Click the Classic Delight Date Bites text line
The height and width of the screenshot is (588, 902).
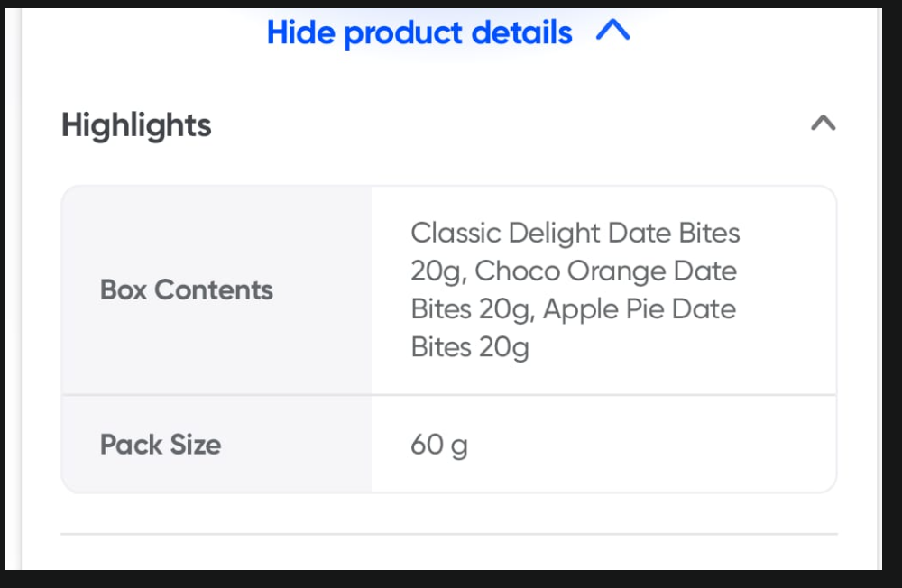(x=575, y=233)
